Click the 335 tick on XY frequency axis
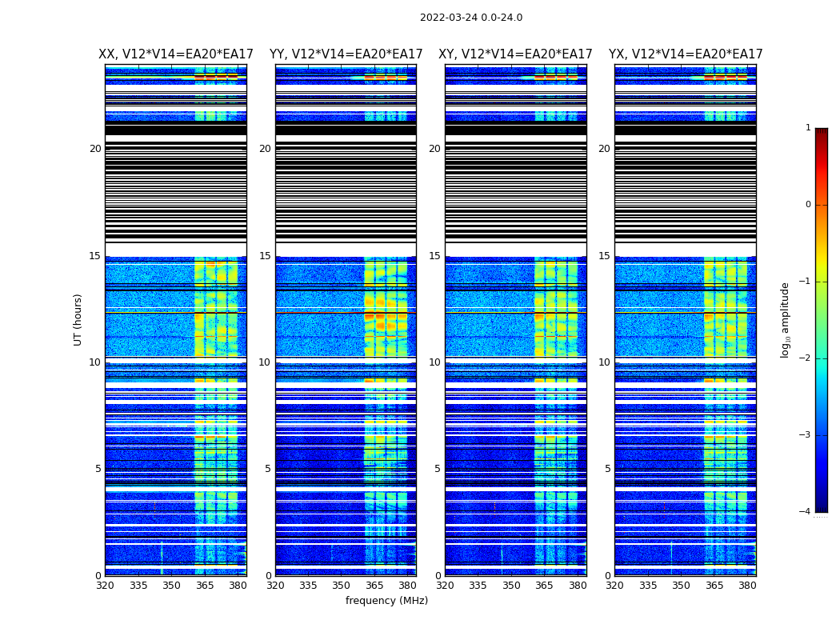Viewport: 840px width, 640px height. click(478, 586)
